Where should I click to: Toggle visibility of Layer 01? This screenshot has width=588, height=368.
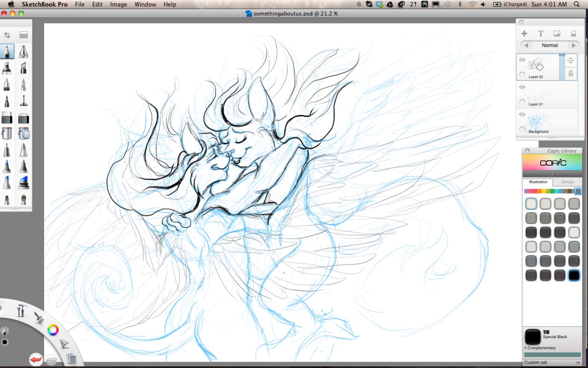coord(522,87)
